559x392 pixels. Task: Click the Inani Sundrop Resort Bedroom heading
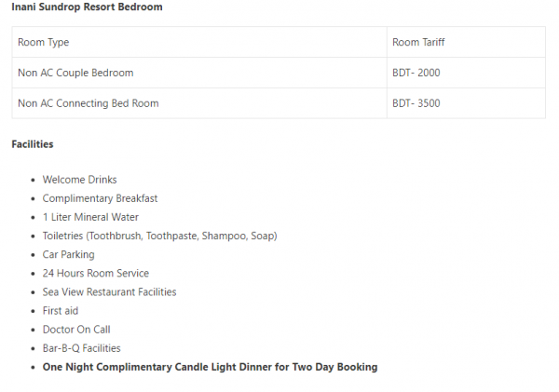pos(87,7)
